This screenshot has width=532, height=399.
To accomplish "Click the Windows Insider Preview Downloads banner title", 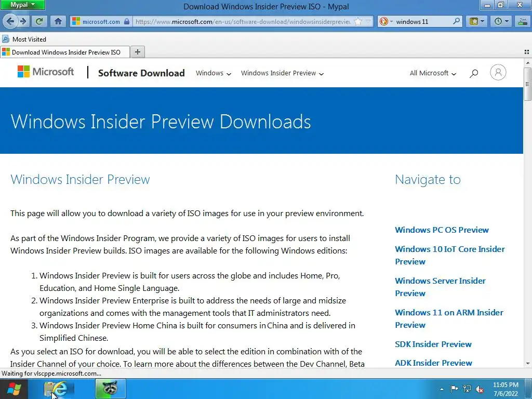I will tap(161, 121).
